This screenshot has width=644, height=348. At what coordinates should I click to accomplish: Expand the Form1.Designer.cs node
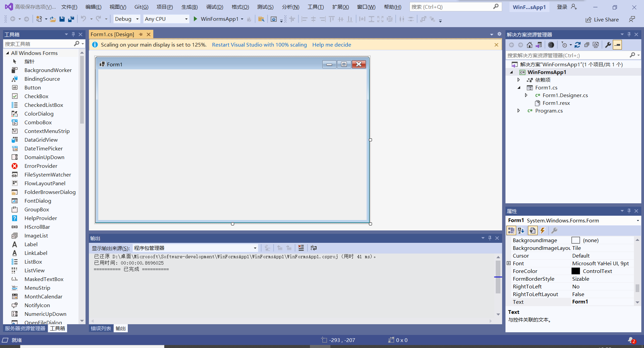click(x=526, y=95)
